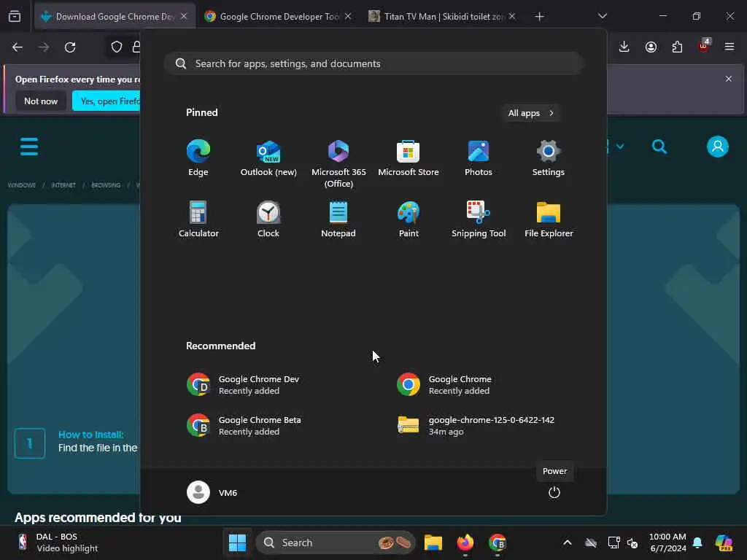Open Microsoft Store from Start menu

point(409,158)
